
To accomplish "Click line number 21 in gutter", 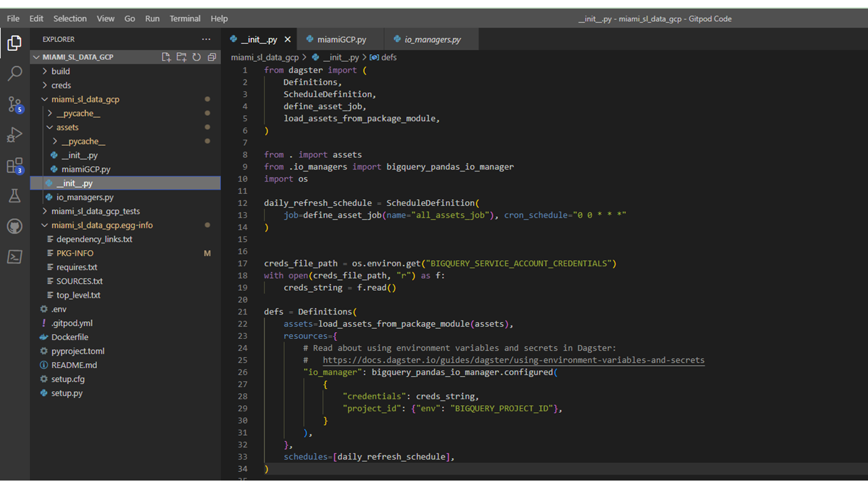I will [244, 312].
